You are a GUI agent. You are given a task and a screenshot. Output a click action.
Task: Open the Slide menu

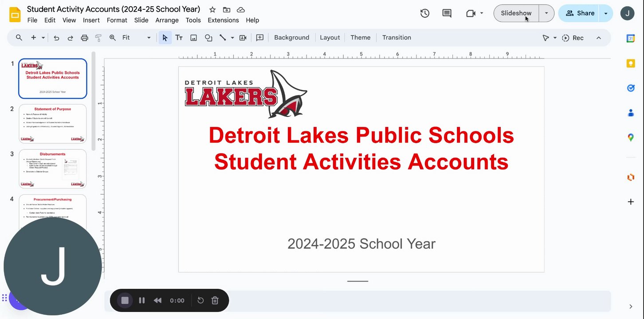[141, 20]
